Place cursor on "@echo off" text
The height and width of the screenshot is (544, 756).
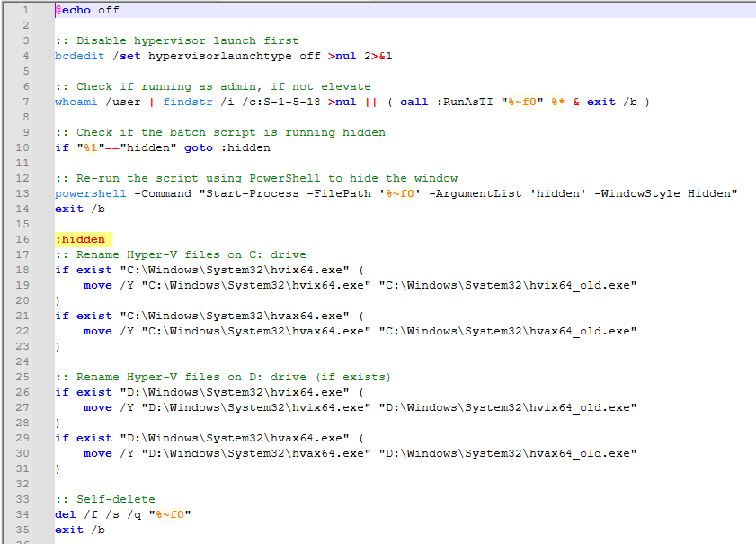click(87, 10)
